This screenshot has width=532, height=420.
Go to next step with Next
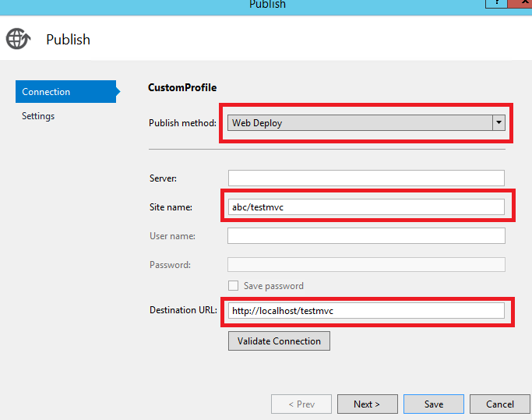tap(368, 404)
